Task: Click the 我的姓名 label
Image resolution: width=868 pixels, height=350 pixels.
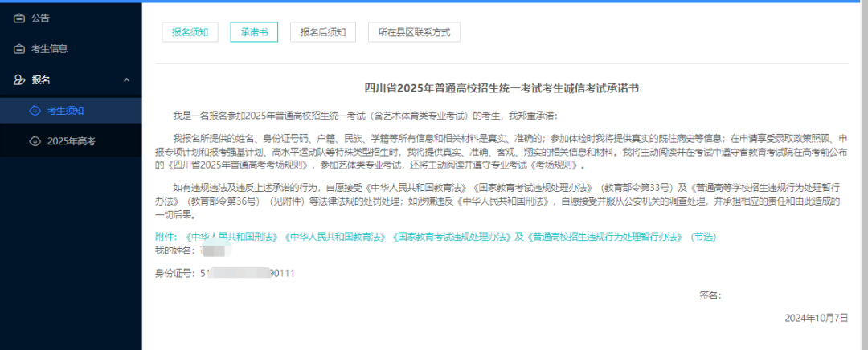Action: (x=174, y=251)
